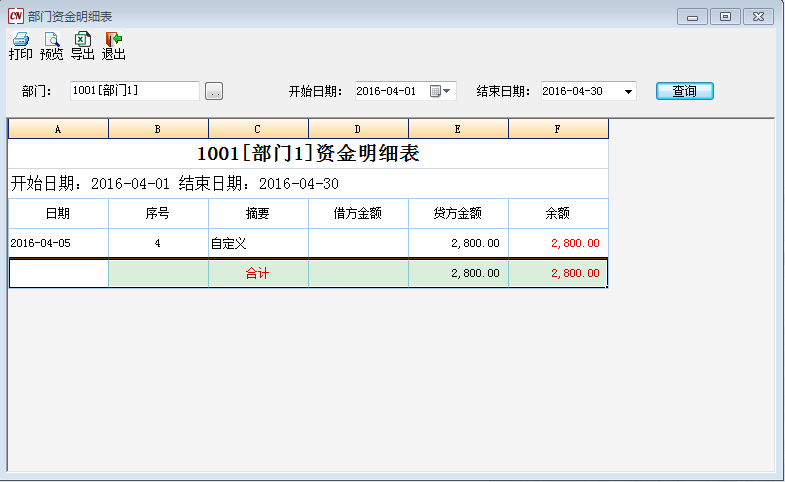Select the black 2,800.00 in 2016-04-05 row
Viewport: 785px width, 482px height.
click(459, 243)
